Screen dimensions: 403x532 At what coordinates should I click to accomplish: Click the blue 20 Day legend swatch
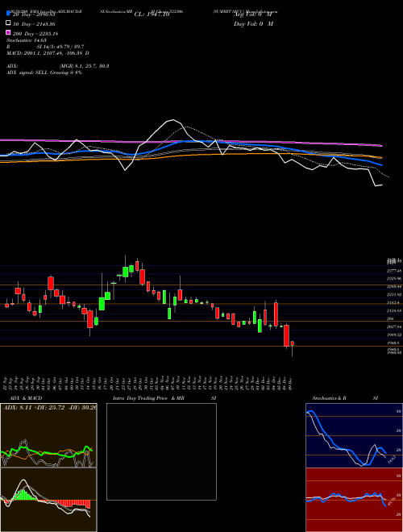pos(9,13)
